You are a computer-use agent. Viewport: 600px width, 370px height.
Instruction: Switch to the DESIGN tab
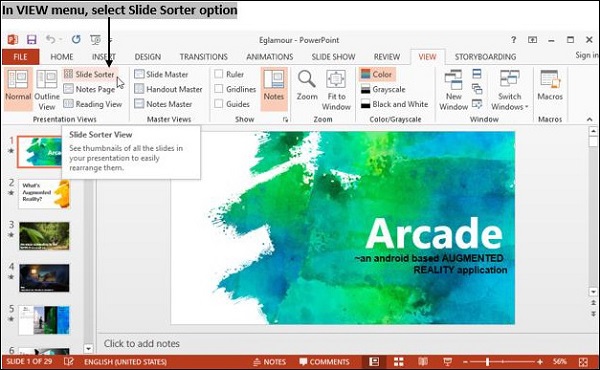148,57
